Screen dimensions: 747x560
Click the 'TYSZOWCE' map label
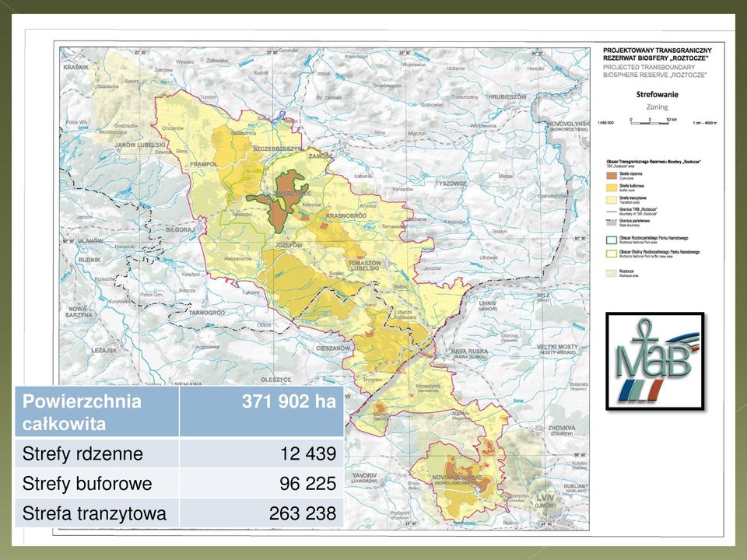point(451,183)
